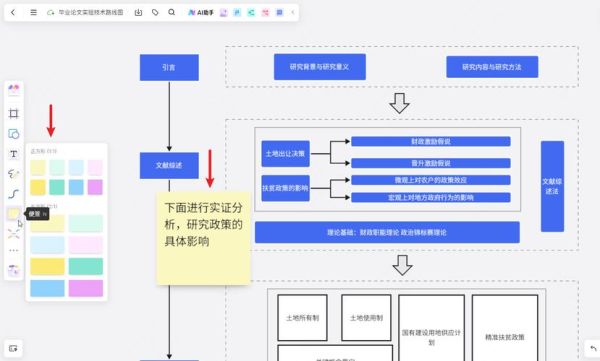Click the light blue tool icon in the top bar
Screen dimensions: 600x361
click(237, 12)
